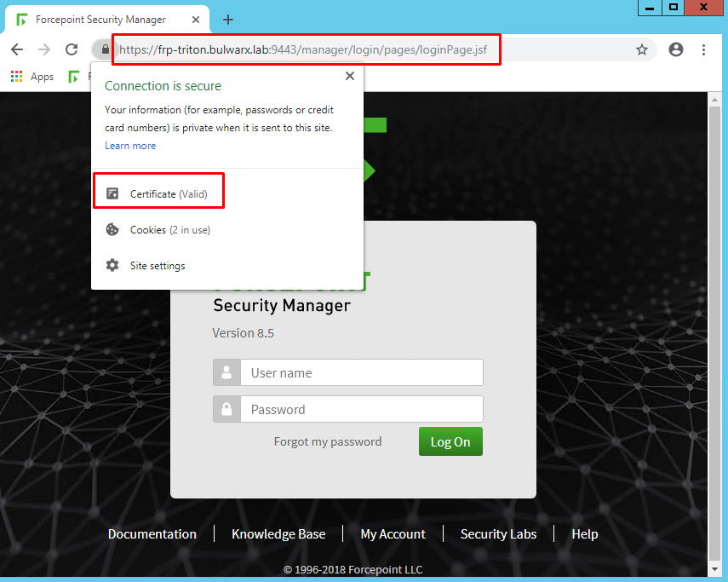Open a new browser tab
Screen dimensions: 728x582
228,20
